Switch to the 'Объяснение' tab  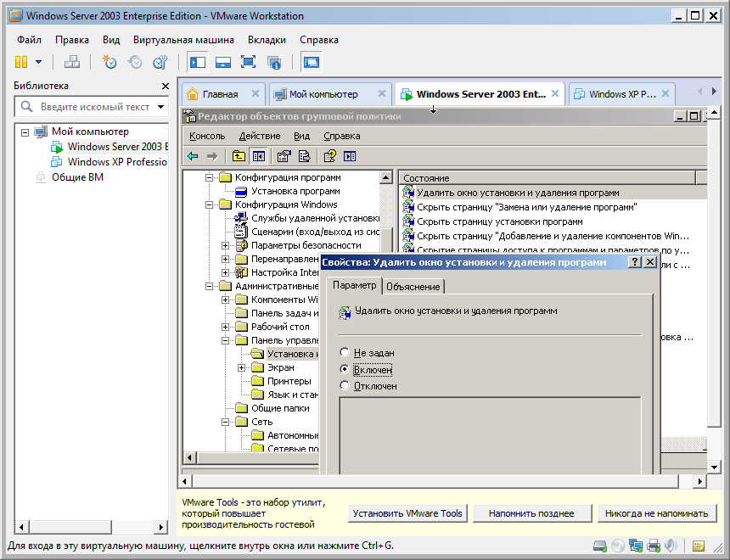coord(413,287)
